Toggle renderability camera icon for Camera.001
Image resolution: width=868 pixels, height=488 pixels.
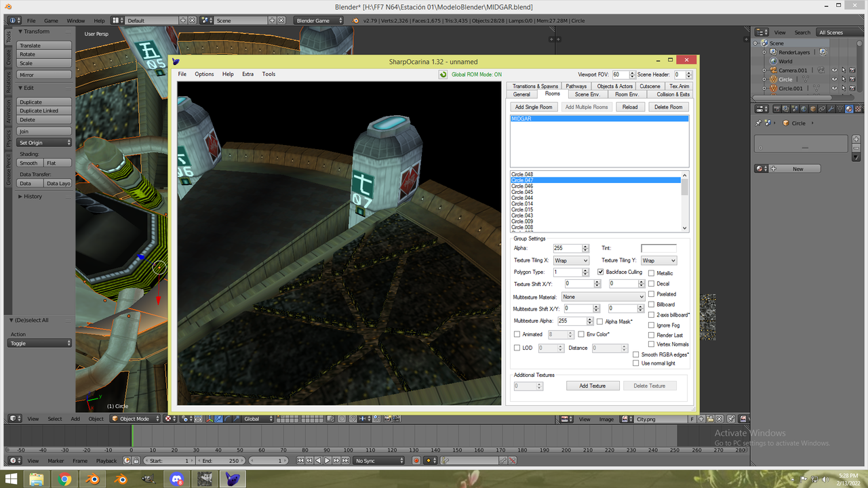(x=852, y=70)
